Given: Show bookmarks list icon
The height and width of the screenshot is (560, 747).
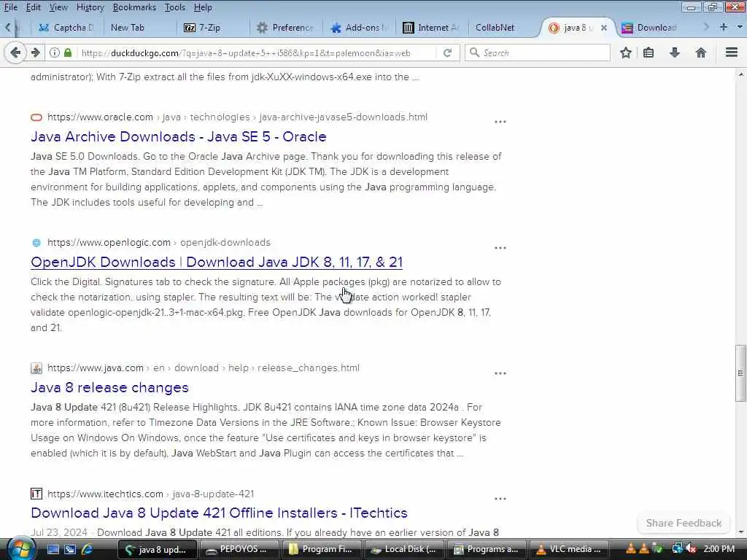Looking at the screenshot, I should (x=649, y=52).
